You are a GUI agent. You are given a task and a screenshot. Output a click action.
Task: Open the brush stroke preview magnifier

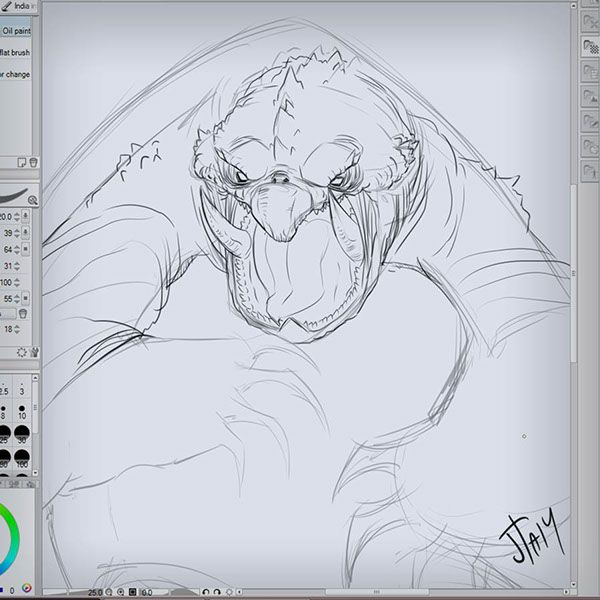point(32,200)
